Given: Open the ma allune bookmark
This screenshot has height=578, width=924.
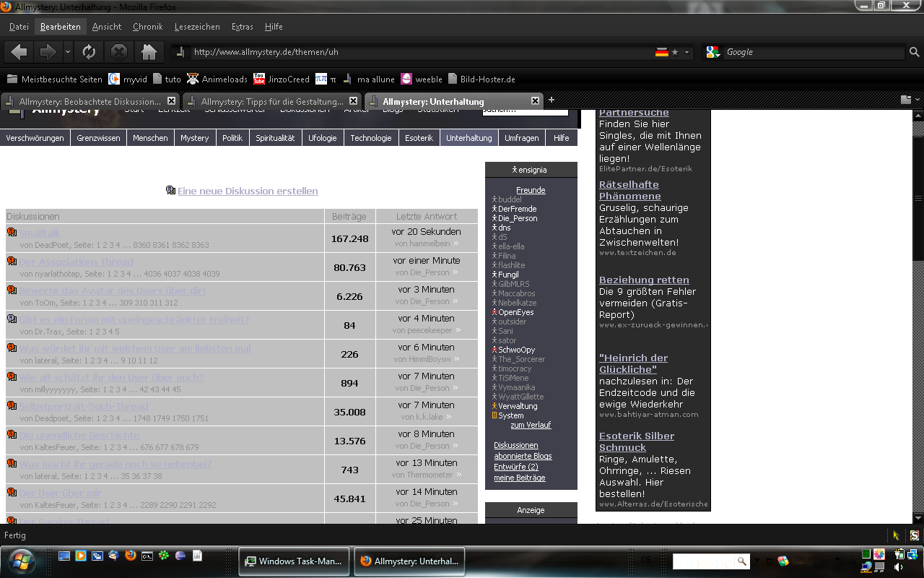Looking at the screenshot, I should pos(369,79).
